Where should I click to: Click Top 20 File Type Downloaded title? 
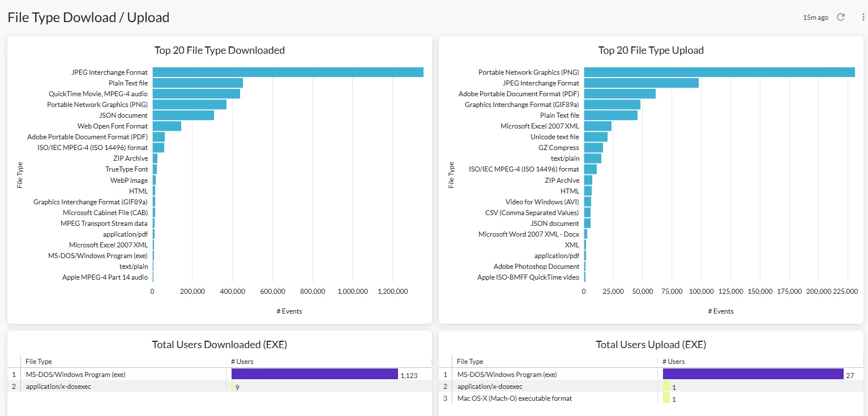[x=220, y=50]
